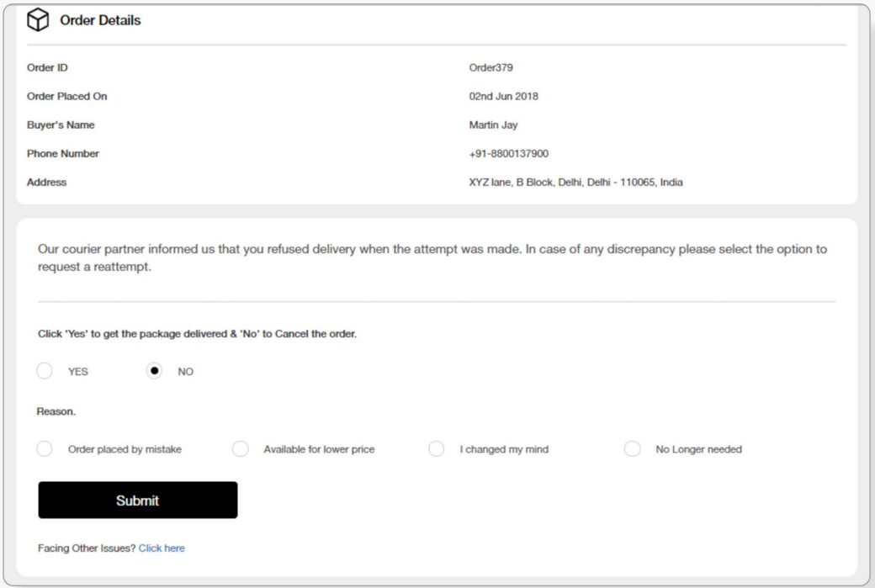Click phone number +91-8800137900
The image size is (875, 588).
[x=508, y=153]
